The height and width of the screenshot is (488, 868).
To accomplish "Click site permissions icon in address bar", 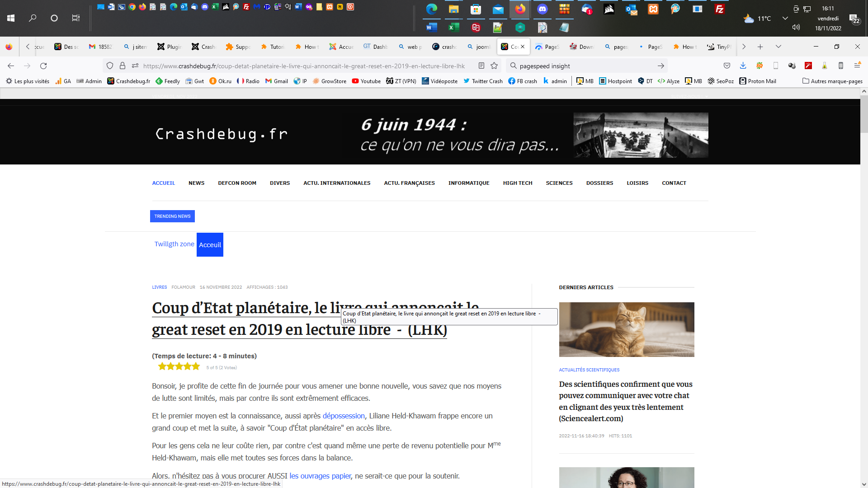I will 135,66.
